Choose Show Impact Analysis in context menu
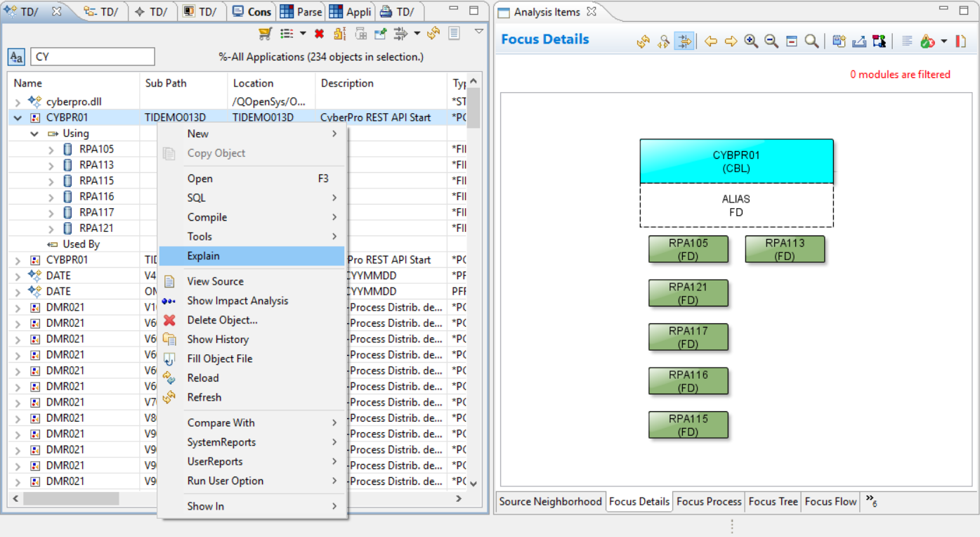980x537 pixels. (x=237, y=301)
